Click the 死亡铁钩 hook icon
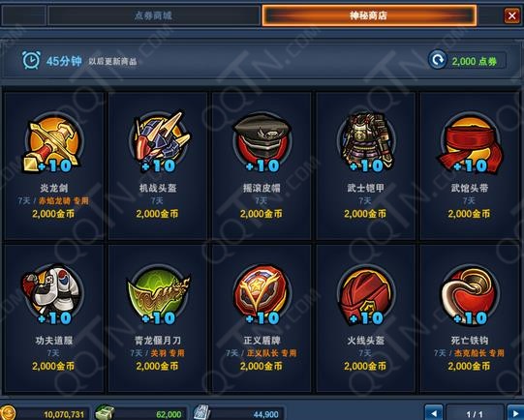Screen dimensions: 524x420 pyautogui.click(x=470, y=295)
